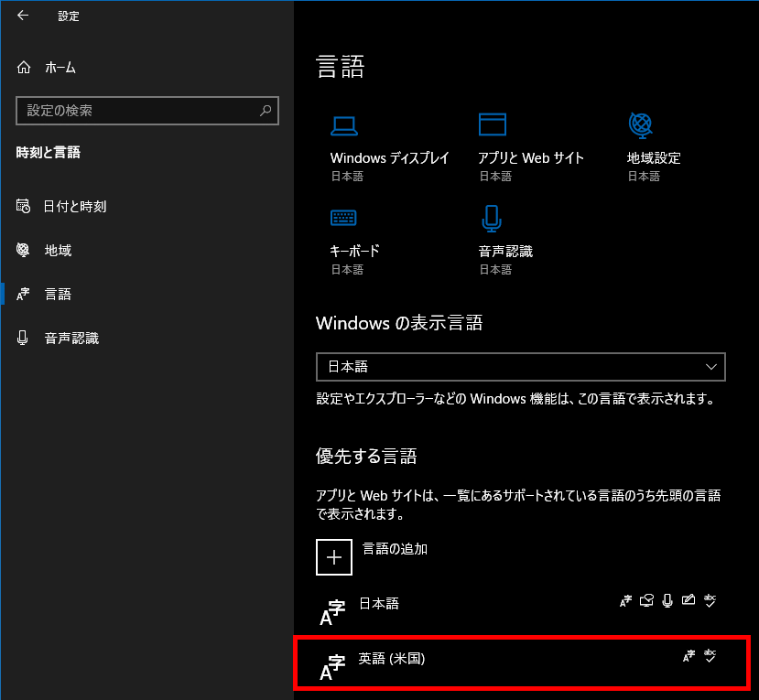Click 日本語 text-to-speech feature icon

[x=646, y=600]
